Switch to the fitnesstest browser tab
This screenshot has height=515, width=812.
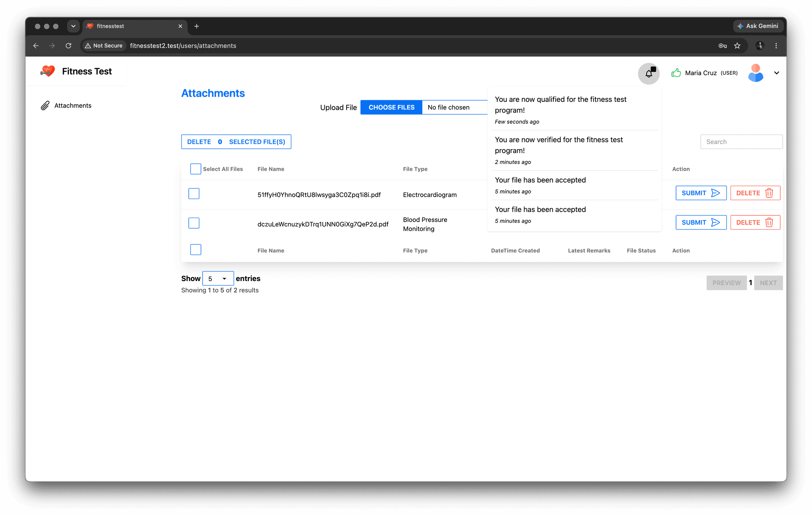(x=135, y=26)
